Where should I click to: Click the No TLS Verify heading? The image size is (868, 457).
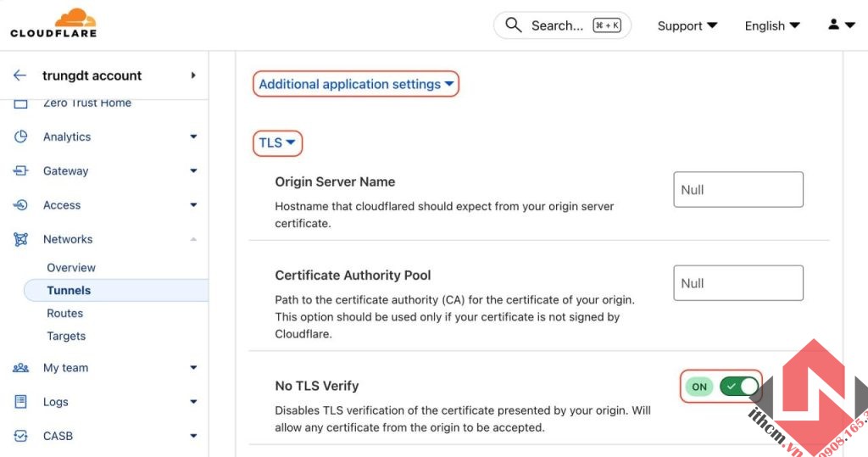pyautogui.click(x=317, y=386)
